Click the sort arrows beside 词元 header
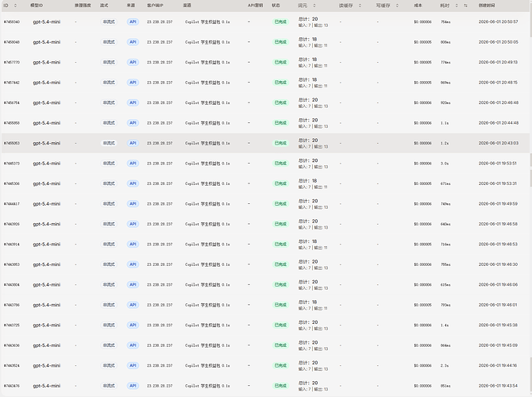The image size is (532, 397). (x=314, y=6)
